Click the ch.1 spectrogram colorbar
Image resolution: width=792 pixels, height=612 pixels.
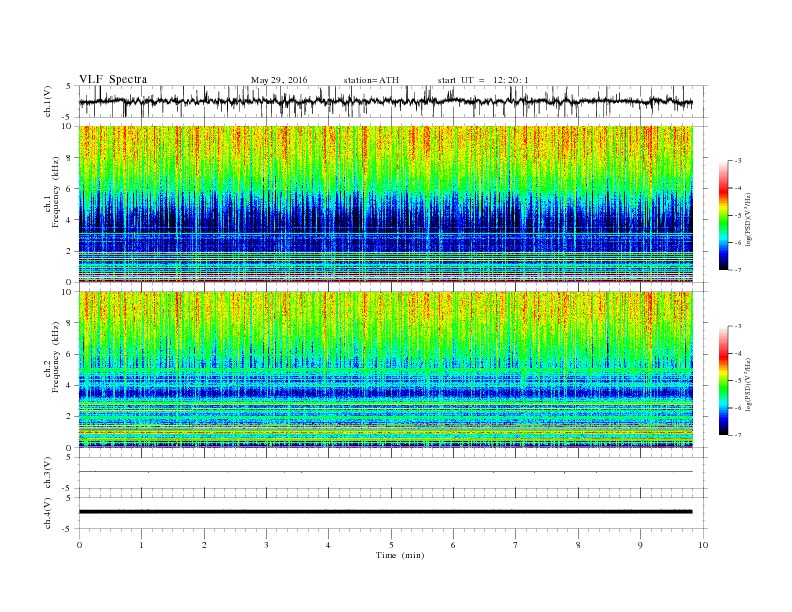[724, 215]
